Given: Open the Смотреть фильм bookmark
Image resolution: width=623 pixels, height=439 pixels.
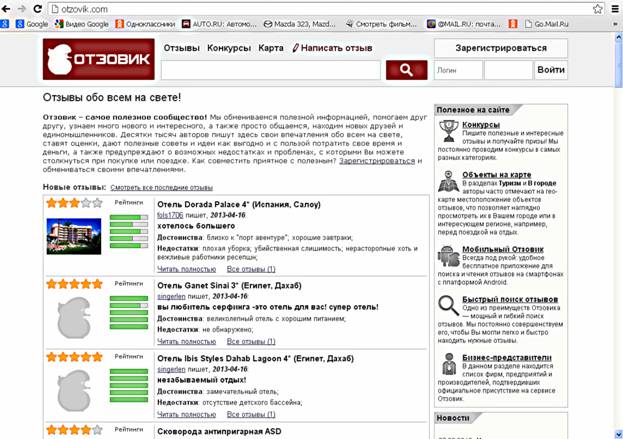Looking at the screenshot, I should pyautogui.click(x=381, y=24).
